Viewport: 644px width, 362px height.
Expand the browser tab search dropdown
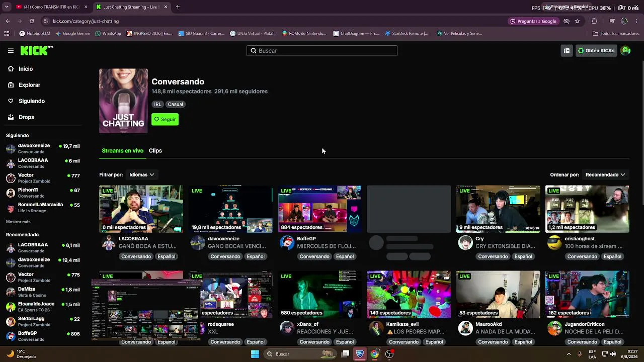pyautogui.click(x=7, y=7)
